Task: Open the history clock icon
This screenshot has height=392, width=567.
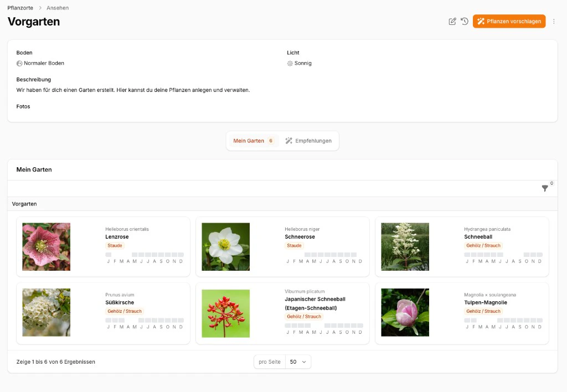Action: click(465, 22)
